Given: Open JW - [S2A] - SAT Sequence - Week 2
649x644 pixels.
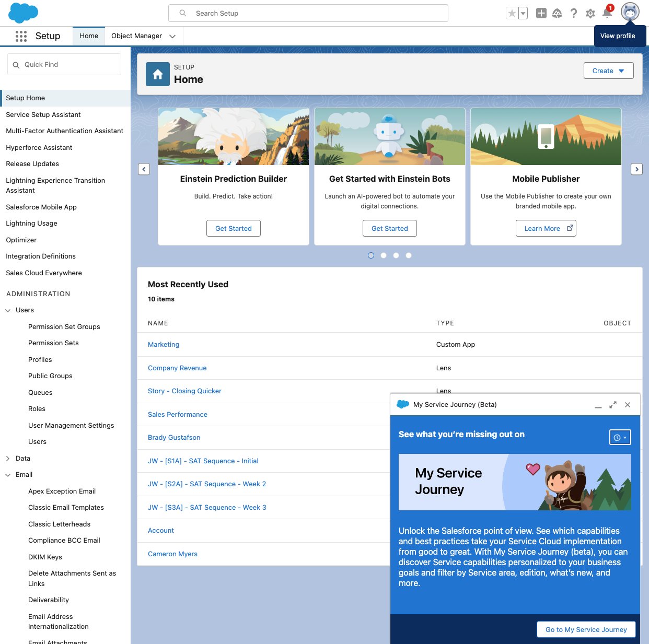Looking at the screenshot, I should (207, 484).
